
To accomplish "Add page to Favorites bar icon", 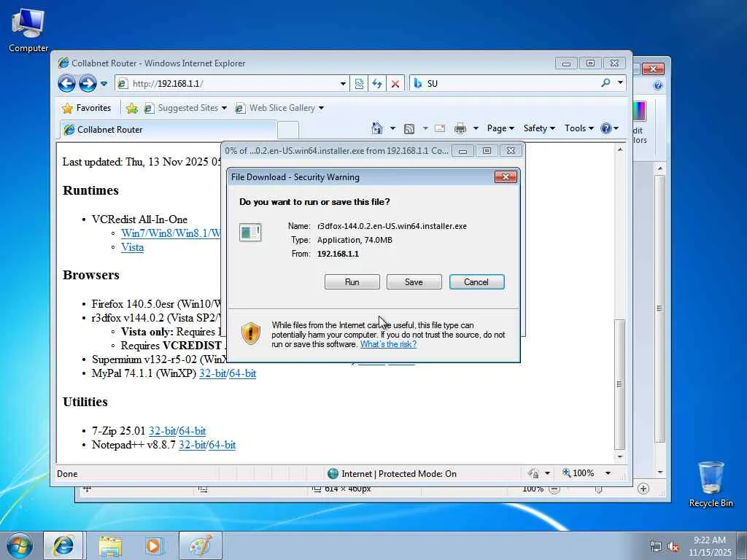I will (x=132, y=109).
